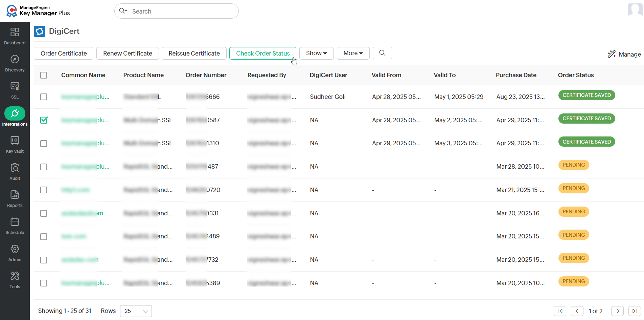This screenshot has height=320, width=644.
Task: Toggle the select-all header checkbox
Action: point(44,75)
